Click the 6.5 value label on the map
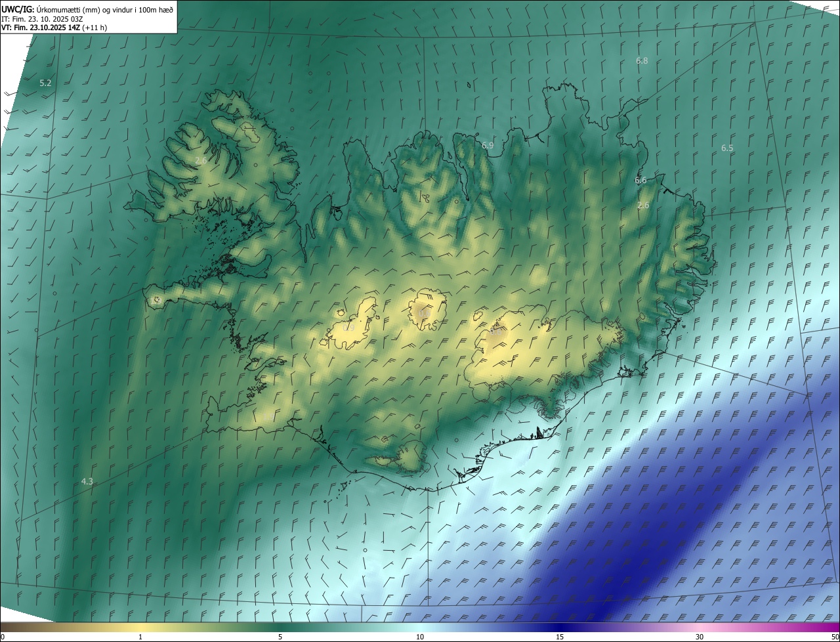This screenshot has width=840, height=642. (727, 148)
